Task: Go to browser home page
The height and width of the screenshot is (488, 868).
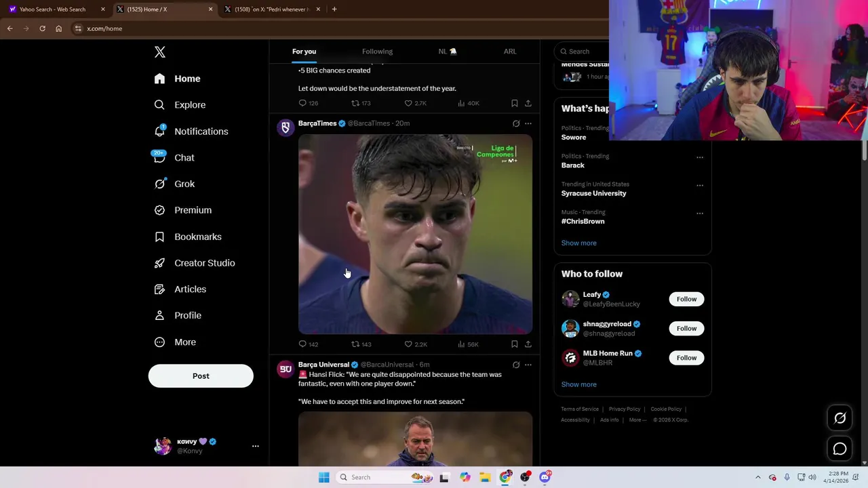Action: [58, 28]
